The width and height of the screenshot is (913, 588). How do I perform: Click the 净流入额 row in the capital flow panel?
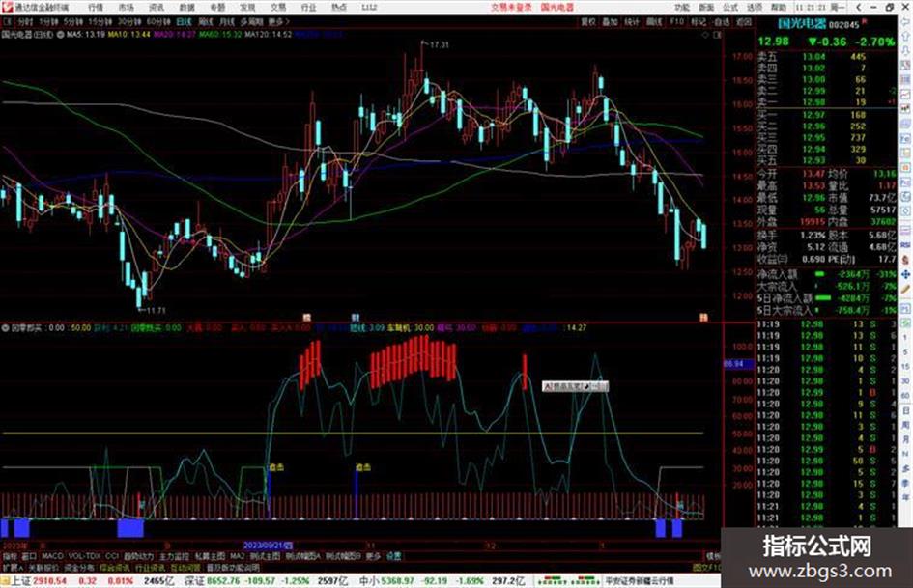(x=826, y=273)
